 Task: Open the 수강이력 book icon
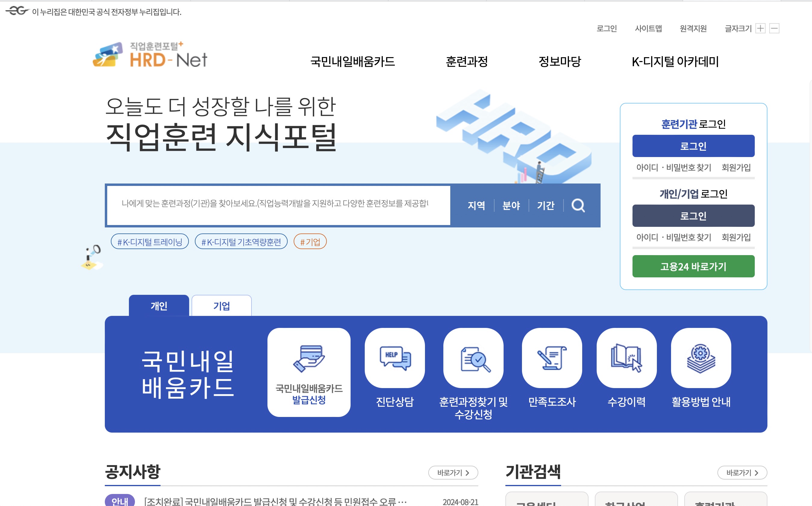click(x=626, y=358)
